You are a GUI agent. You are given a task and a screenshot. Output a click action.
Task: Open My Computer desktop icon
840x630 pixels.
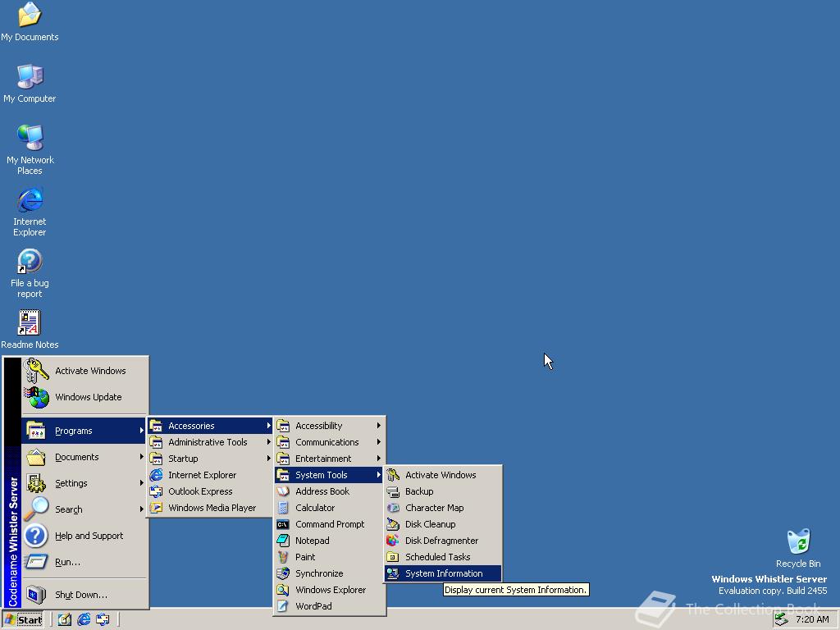30,83
